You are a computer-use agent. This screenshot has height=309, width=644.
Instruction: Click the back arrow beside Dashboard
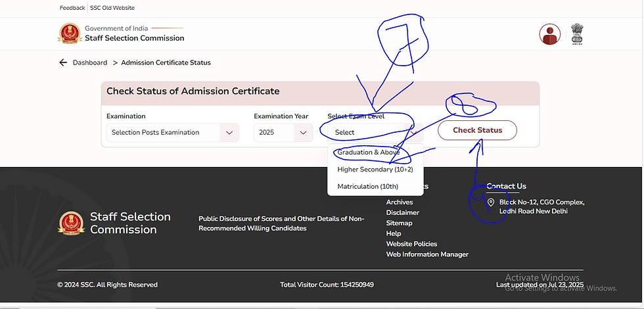pos(63,62)
